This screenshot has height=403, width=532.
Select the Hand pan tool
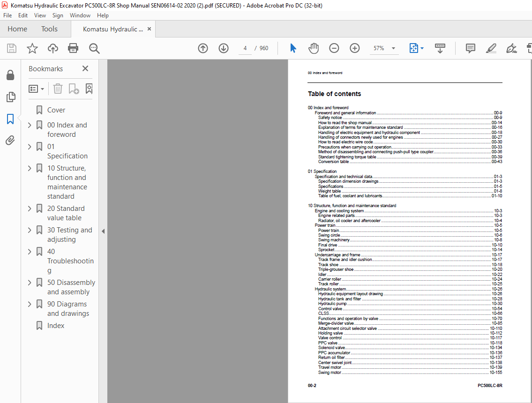[314, 48]
